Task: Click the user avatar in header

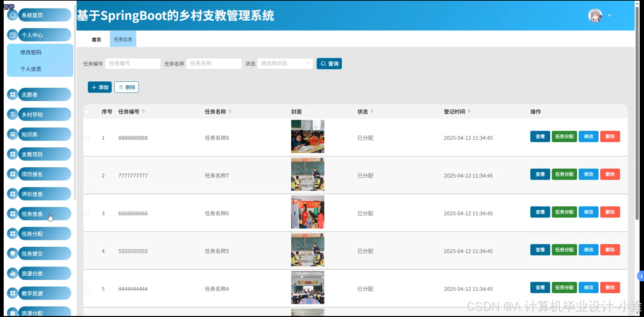Action: click(x=595, y=15)
